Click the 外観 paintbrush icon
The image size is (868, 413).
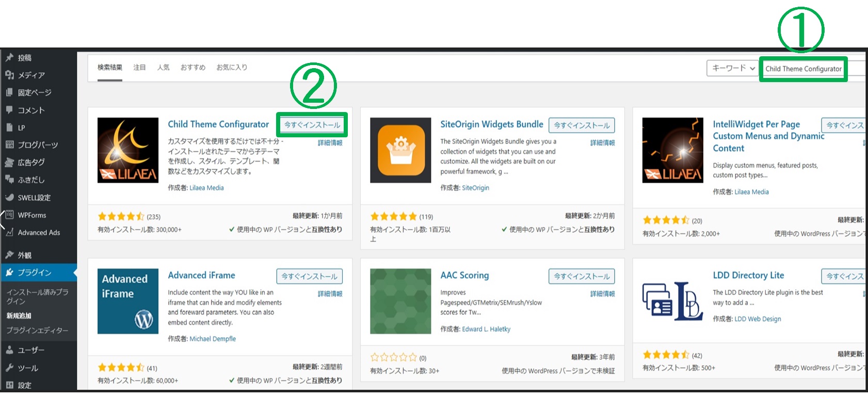pos(9,255)
